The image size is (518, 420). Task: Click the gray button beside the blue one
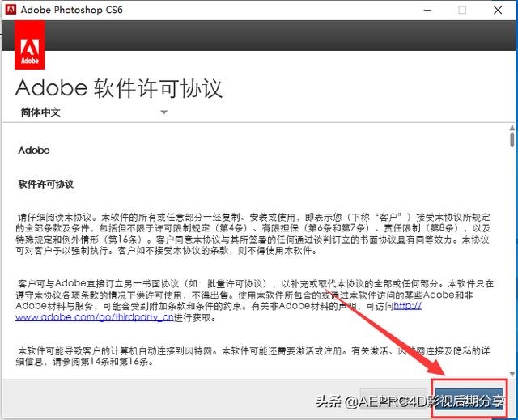click(x=395, y=399)
